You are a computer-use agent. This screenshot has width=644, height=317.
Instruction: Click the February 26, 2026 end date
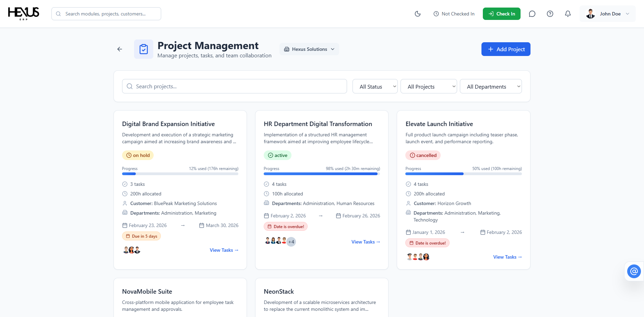coord(358,216)
